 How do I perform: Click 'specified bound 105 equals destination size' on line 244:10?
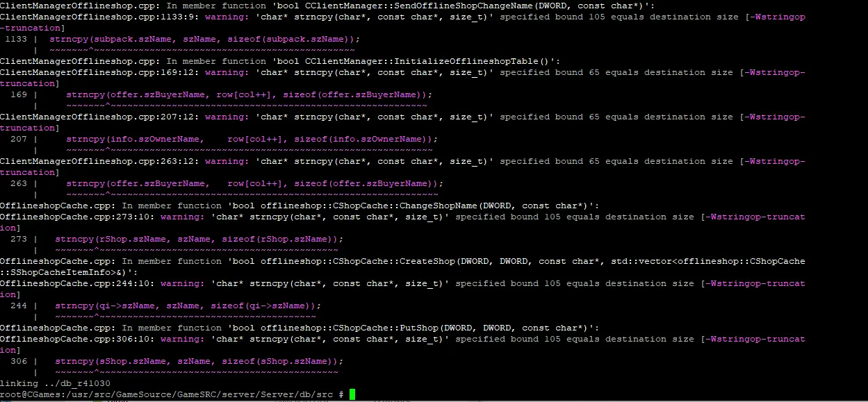(575, 283)
